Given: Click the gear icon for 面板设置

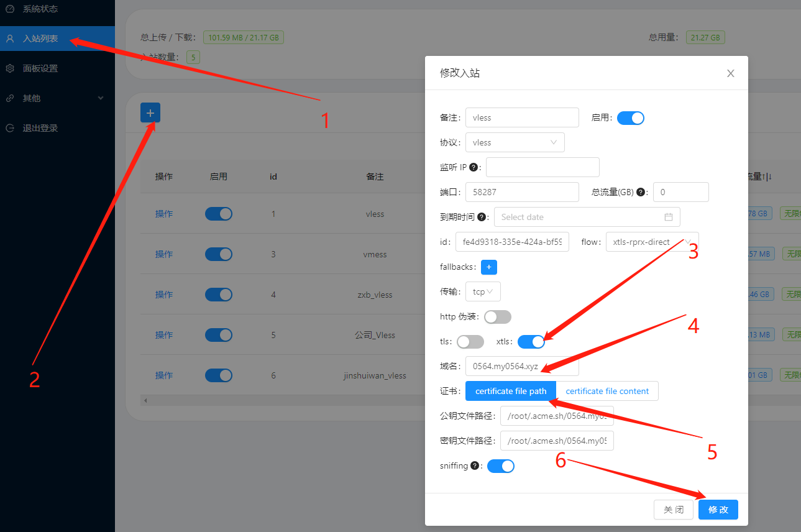Looking at the screenshot, I should tap(9, 68).
